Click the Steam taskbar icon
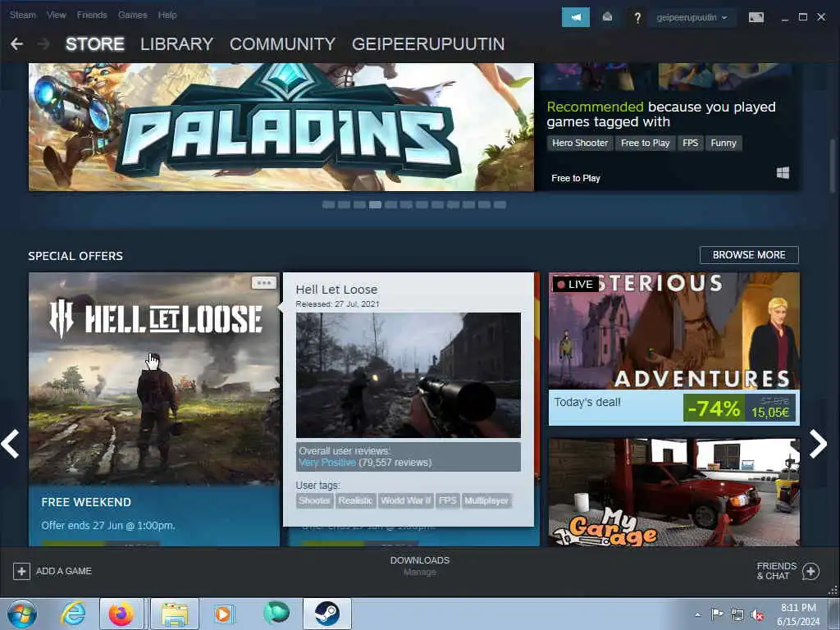The width and height of the screenshot is (840, 630). (326, 614)
